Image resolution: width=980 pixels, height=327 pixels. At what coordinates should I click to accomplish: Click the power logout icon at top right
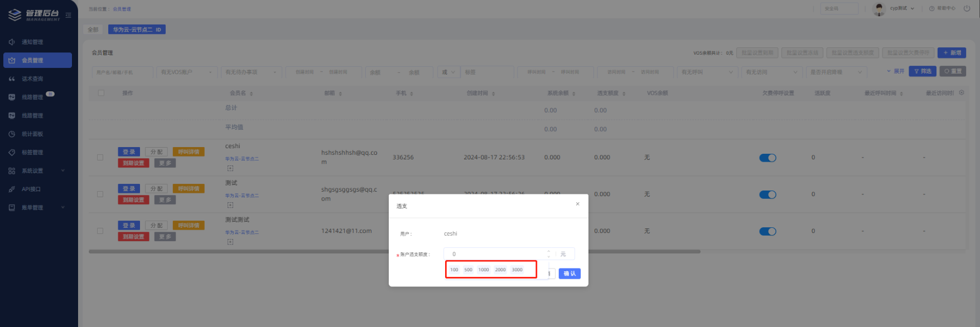click(x=967, y=8)
